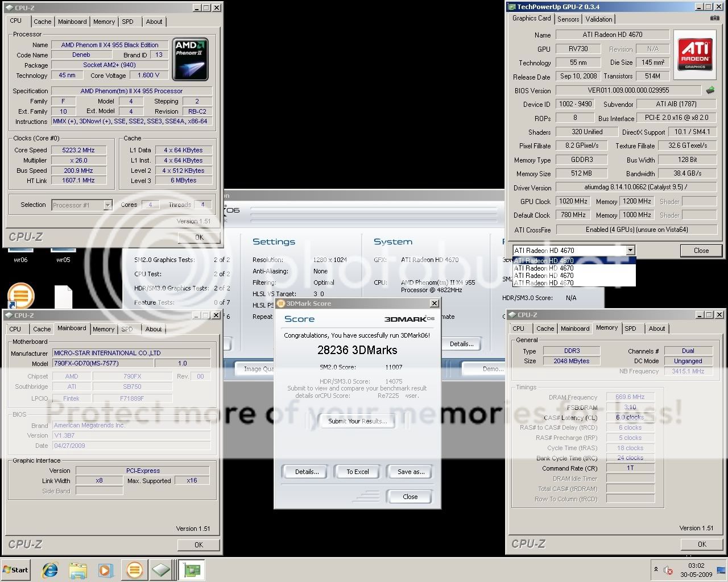Image resolution: width=728 pixels, height=582 pixels.
Task: Click the Core Speed 5223.2 MHz value
Action: (x=78, y=151)
